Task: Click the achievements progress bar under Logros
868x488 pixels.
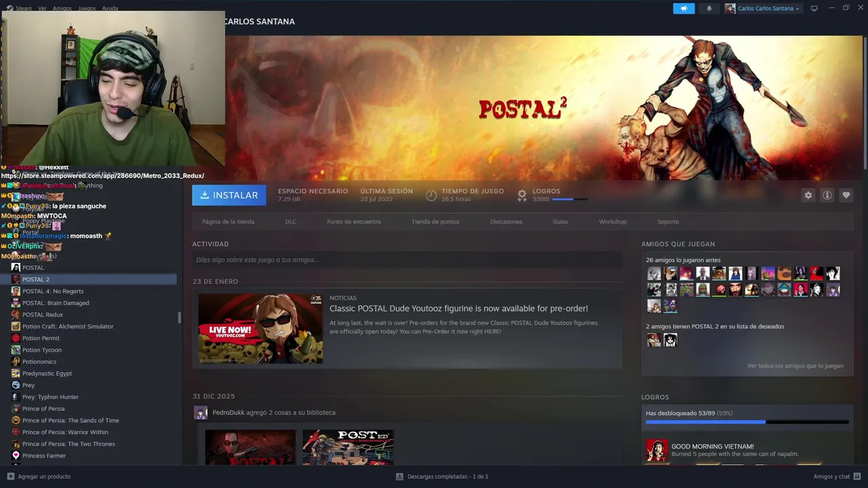Action: click(747, 422)
